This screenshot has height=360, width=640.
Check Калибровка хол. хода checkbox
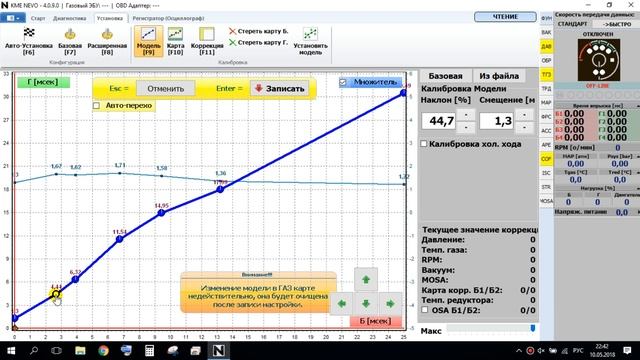click(424, 144)
